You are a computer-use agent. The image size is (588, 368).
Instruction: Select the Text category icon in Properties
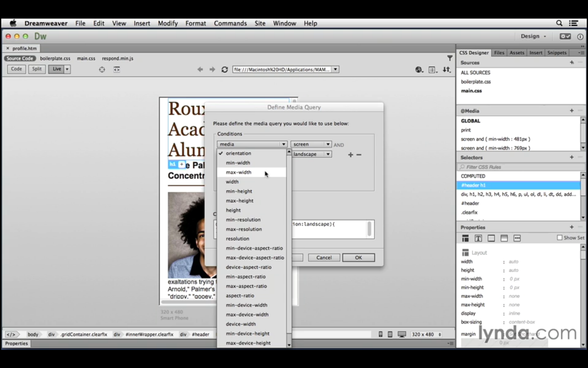point(478,238)
